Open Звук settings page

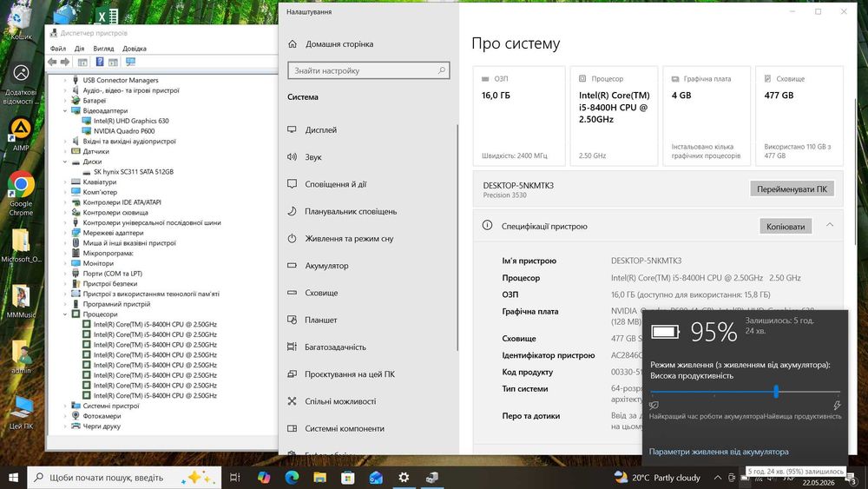point(313,156)
